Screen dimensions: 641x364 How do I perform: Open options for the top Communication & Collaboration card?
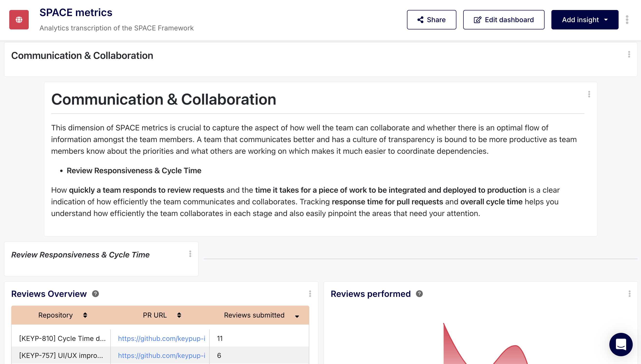coord(629,55)
